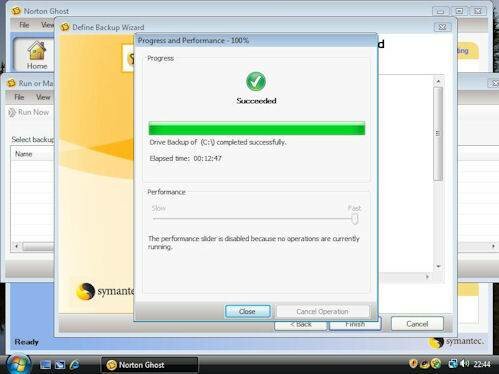This screenshot has height=374, width=499.
Task: Click the Ready status bar text
Action: [26, 342]
